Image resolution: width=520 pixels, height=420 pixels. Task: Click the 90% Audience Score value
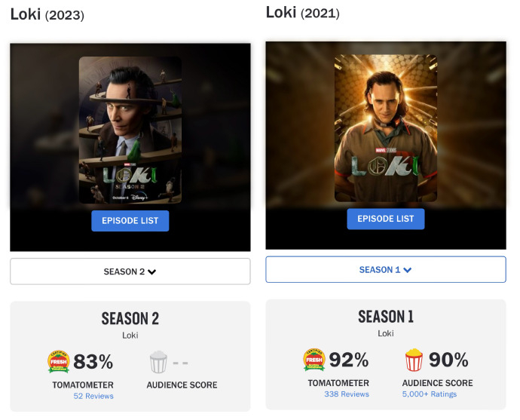pos(448,360)
